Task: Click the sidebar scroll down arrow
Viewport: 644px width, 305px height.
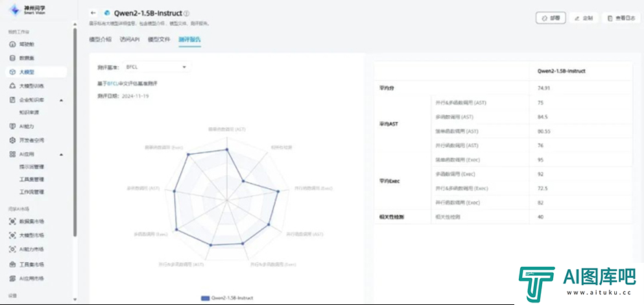Action: (x=75, y=299)
